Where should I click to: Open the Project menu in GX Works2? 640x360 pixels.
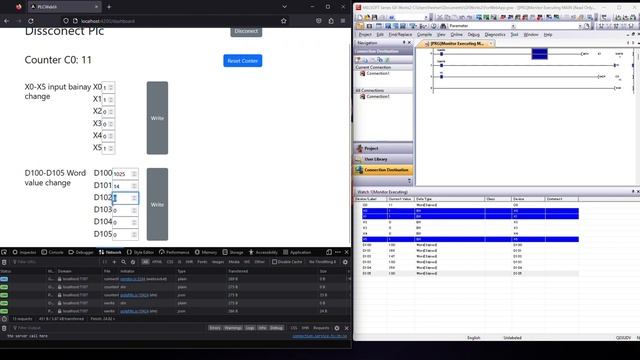pyautogui.click(x=365, y=35)
